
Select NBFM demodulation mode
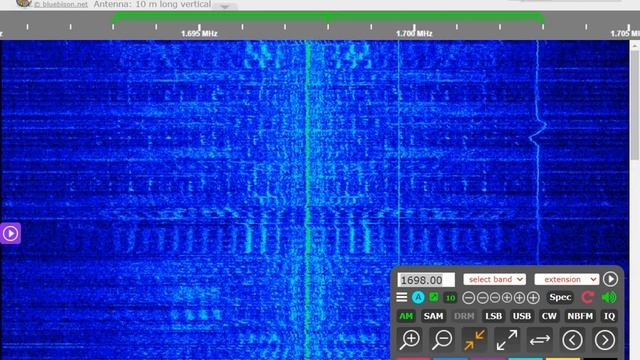pyautogui.click(x=580, y=316)
